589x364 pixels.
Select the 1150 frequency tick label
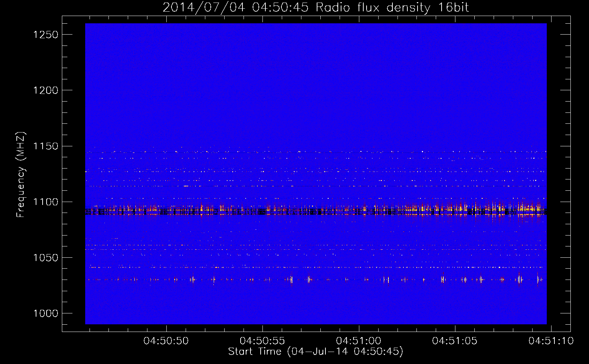(46, 146)
